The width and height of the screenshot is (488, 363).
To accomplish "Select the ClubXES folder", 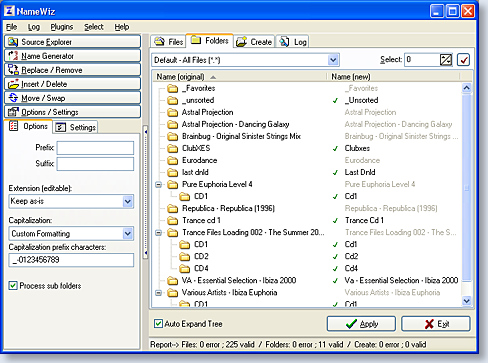I will (x=196, y=148).
